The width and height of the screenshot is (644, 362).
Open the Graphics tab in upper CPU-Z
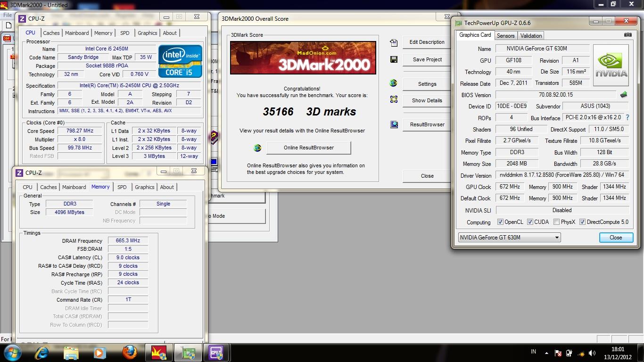pyautogui.click(x=147, y=33)
